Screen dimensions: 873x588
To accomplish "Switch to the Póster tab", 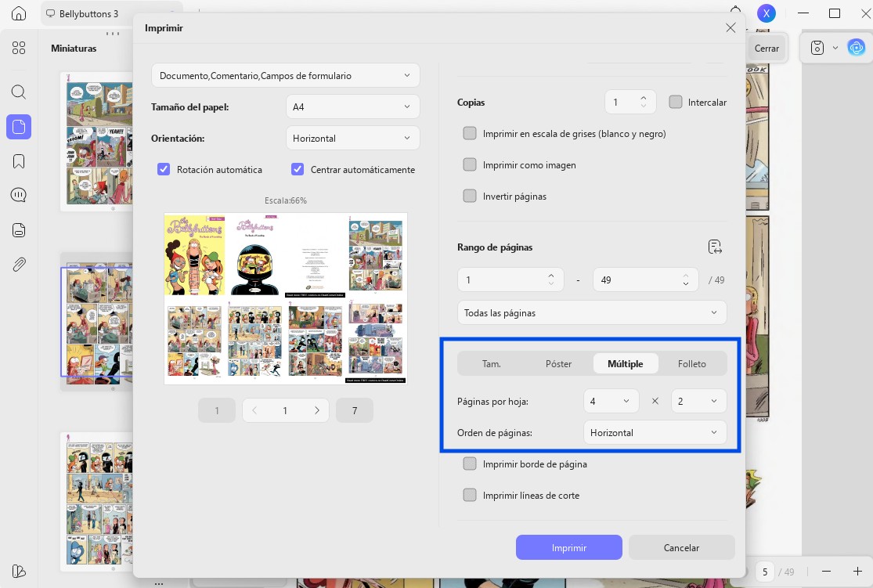I will point(558,363).
